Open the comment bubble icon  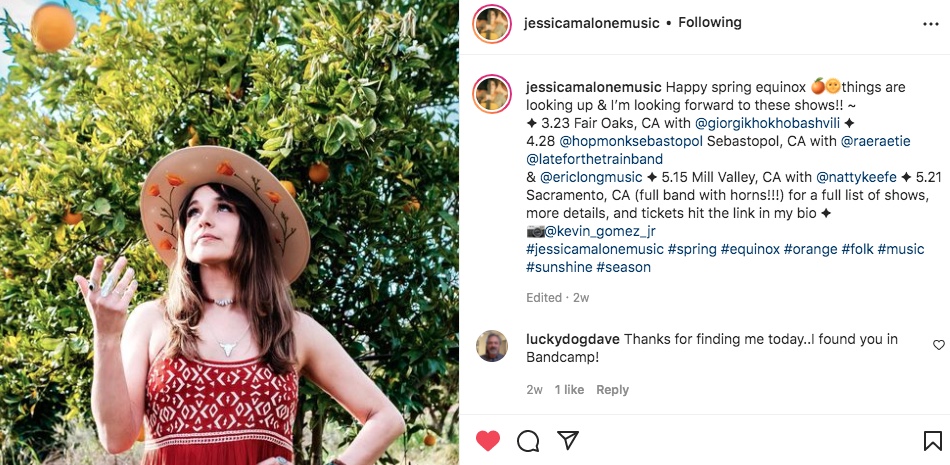(x=528, y=441)
